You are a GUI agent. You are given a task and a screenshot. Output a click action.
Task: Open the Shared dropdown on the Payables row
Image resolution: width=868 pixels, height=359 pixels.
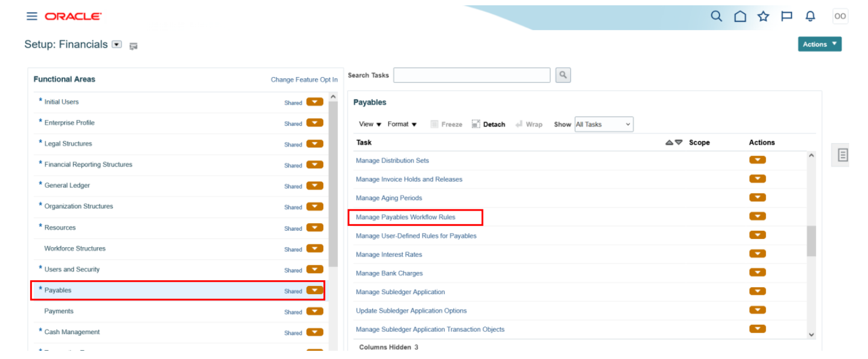click(x=316, y=291)
